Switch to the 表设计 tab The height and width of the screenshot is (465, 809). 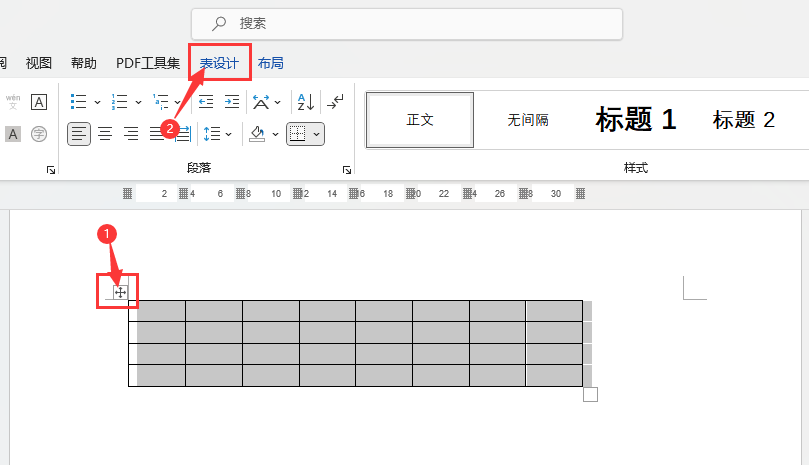(x=219, y=63)
